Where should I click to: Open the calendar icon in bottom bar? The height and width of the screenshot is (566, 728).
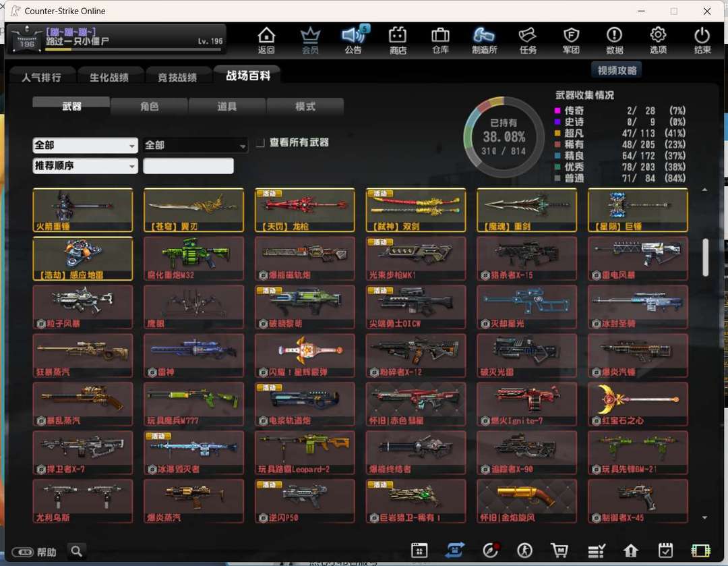coord(419,550)
